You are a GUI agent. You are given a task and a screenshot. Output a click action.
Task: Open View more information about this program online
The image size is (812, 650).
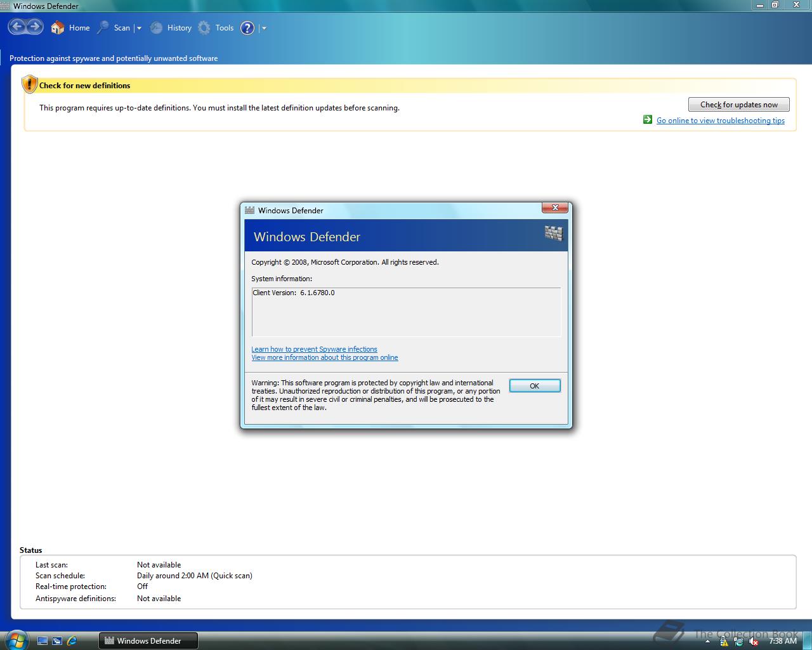(x=325, y=357)
